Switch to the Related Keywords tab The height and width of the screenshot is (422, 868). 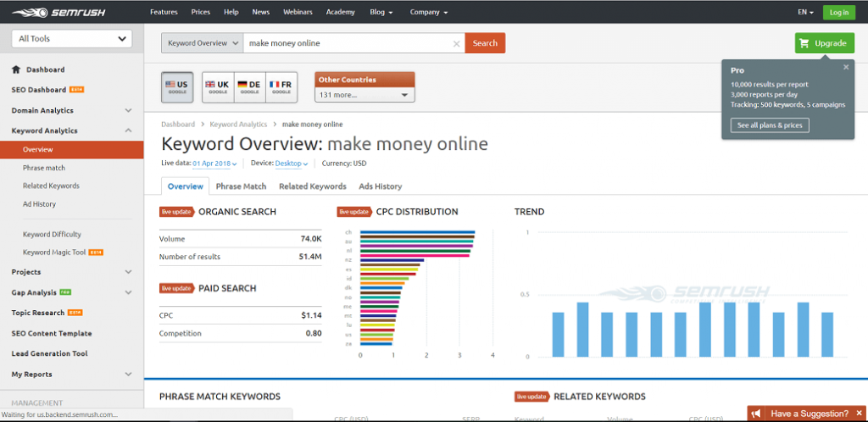click(313, 186)
